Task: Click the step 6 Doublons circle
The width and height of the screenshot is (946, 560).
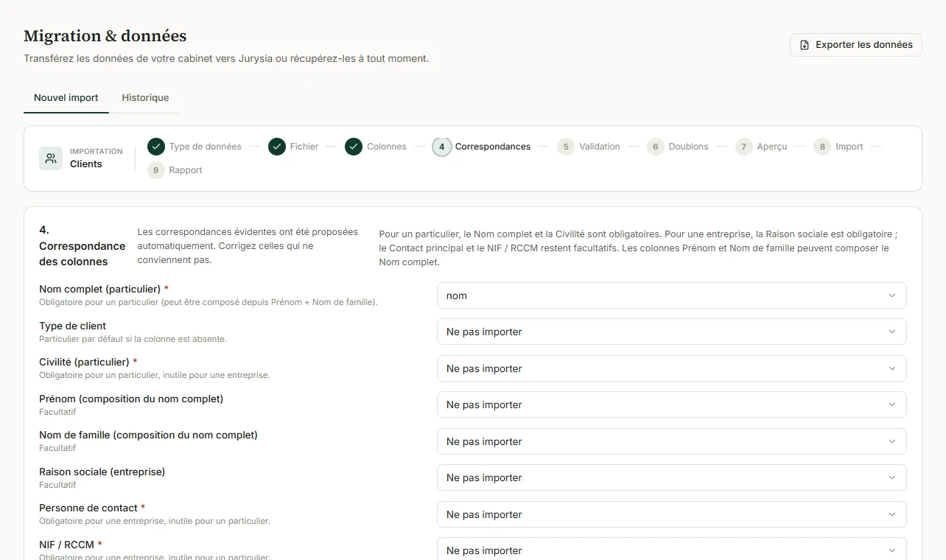Action: click(656, 147)
